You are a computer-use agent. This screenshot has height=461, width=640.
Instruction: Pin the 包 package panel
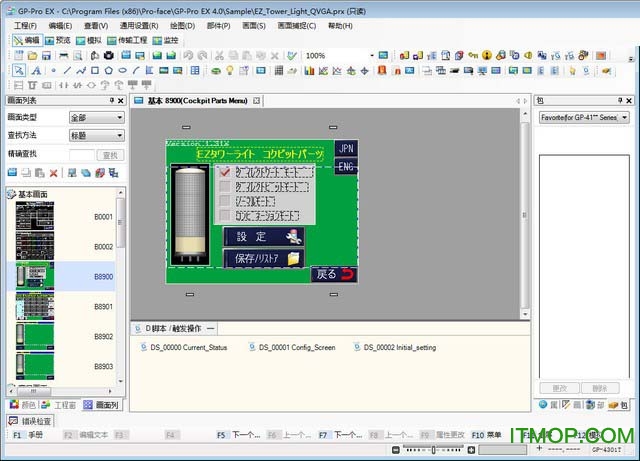click(620, 100)
